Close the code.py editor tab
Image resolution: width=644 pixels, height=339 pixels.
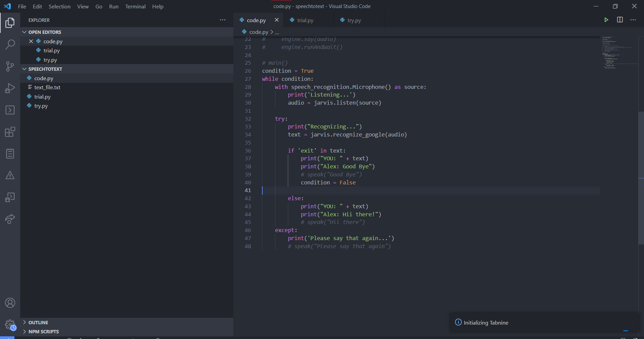pyautogui.click(x=277, y=20)
